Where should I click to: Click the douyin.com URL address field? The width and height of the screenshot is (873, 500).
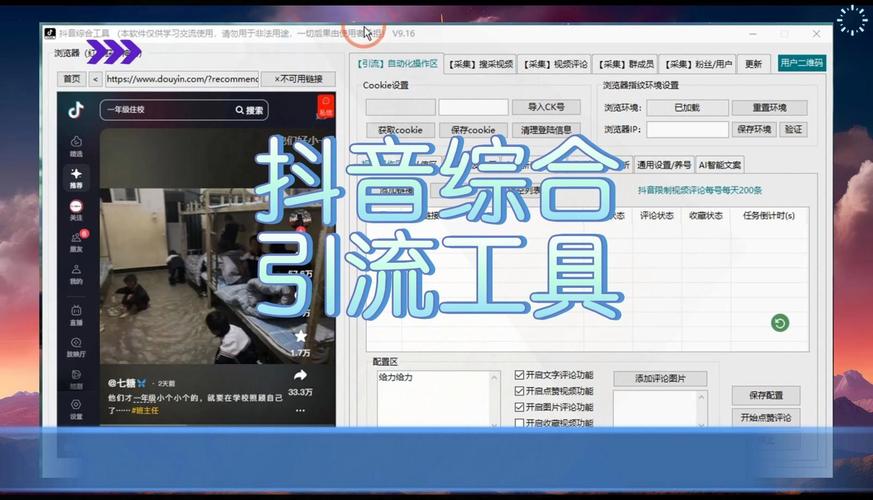[x=182, y=79]
